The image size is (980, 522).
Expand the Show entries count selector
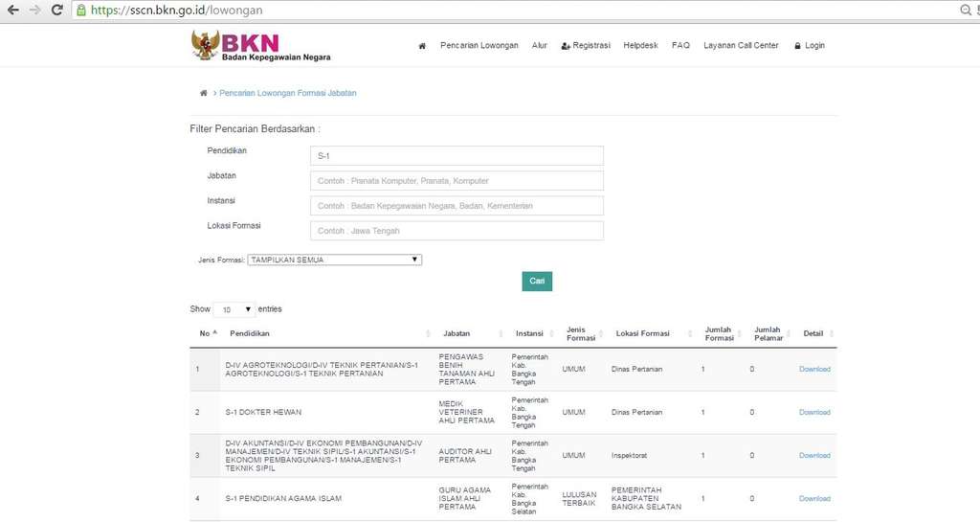click(234, 309)
